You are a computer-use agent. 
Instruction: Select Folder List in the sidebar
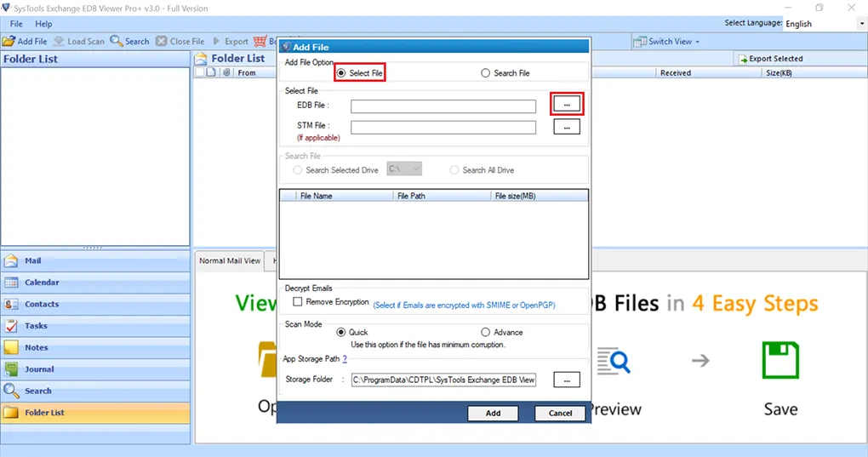click(95, 413)
